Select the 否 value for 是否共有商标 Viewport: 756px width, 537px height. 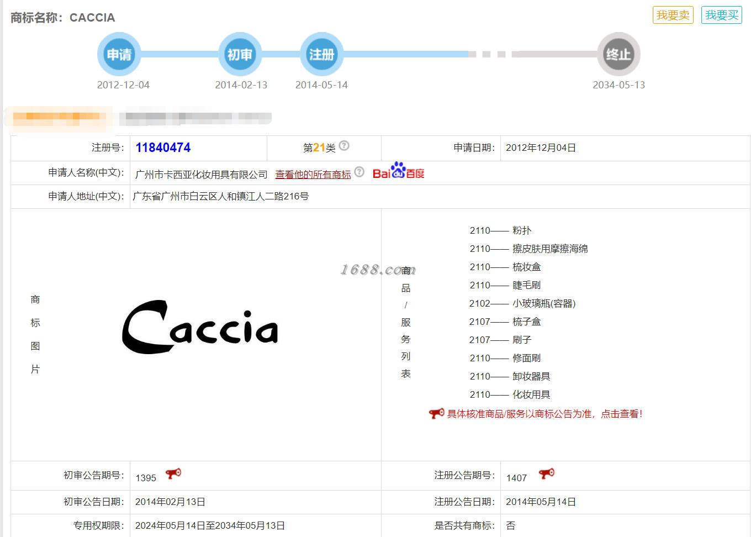coord(511,525)
